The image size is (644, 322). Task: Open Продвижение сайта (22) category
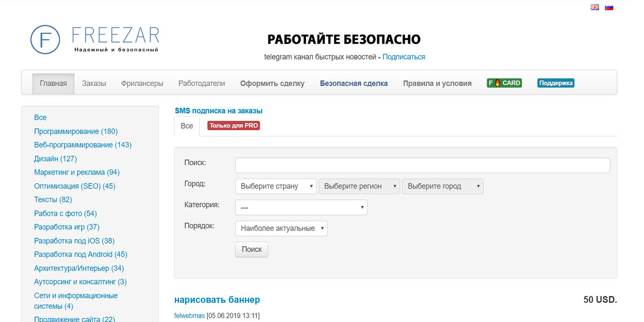[74, 319]
